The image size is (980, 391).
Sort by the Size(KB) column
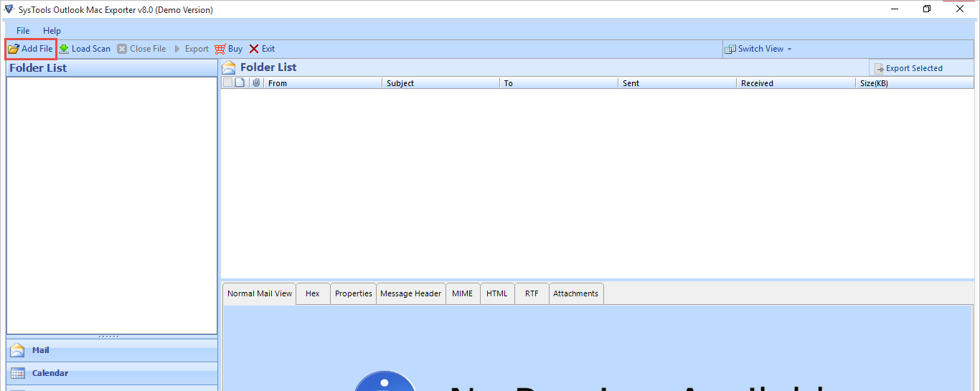pos(915,83)
